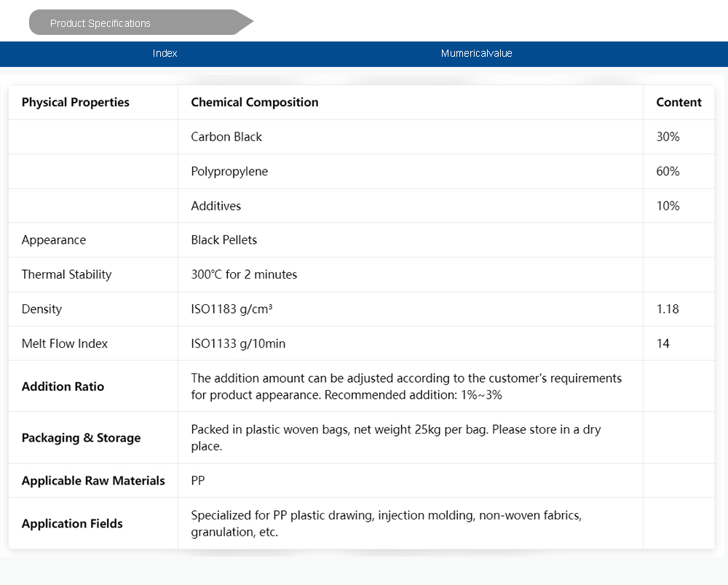The image size is (728, 585).
Task: Click the Application Fields row label
Action: pos(72,524)
